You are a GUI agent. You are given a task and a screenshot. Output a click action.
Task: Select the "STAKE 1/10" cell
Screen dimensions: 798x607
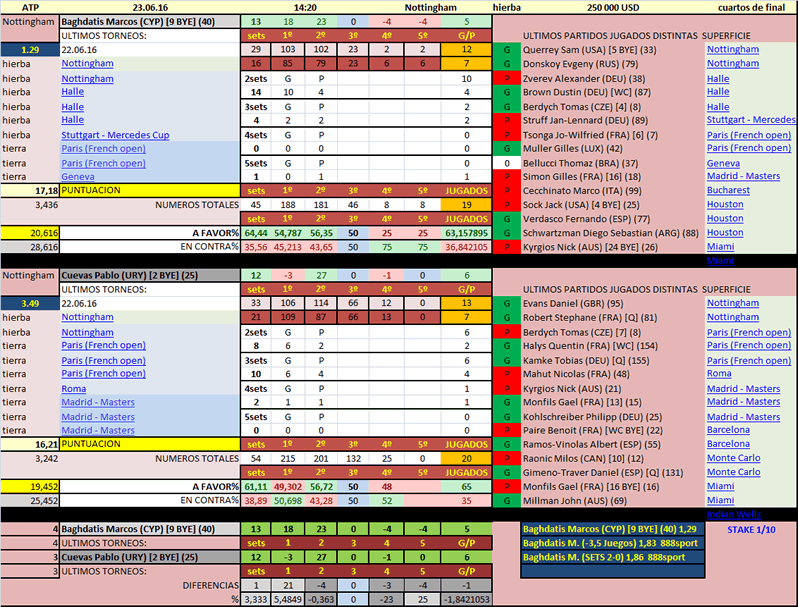click(751, 530)
